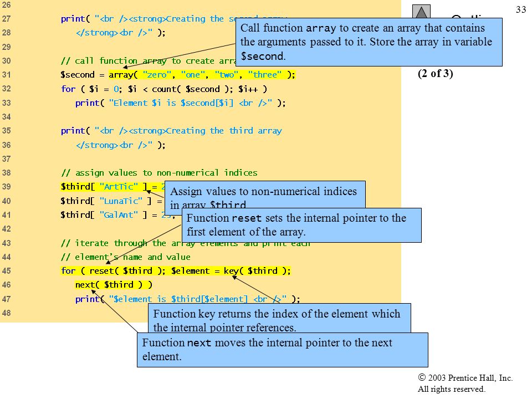Click line number 31
The height and width of the screenshot is (399, 532).
6,75
